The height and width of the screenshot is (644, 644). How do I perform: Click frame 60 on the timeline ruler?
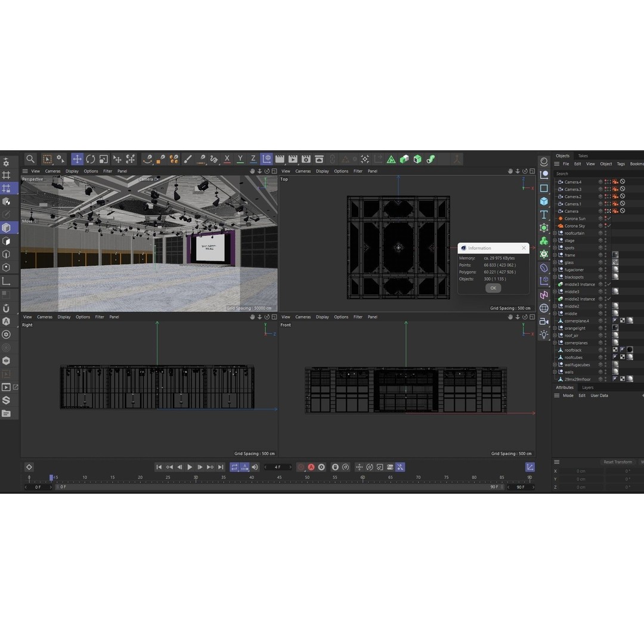363,478
